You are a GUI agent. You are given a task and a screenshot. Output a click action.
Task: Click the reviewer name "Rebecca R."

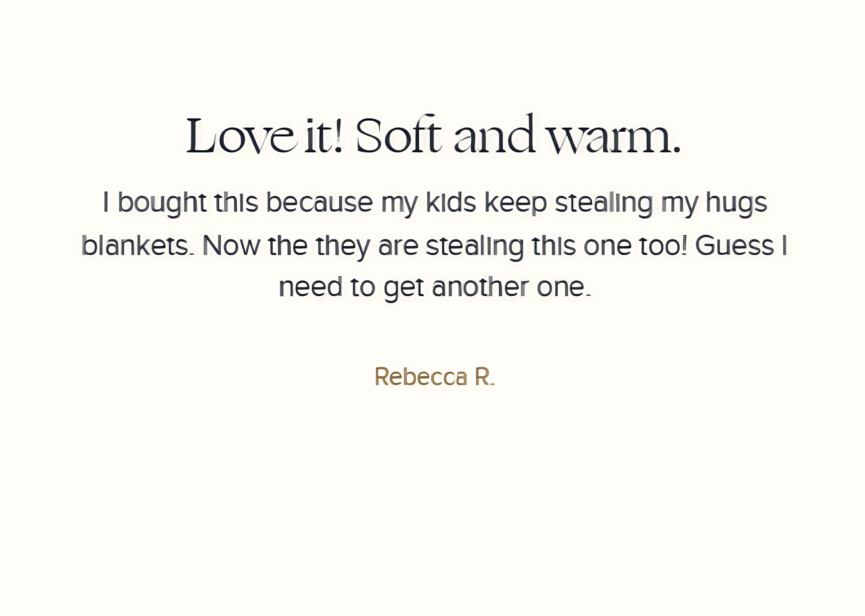(x=435, y=377)
